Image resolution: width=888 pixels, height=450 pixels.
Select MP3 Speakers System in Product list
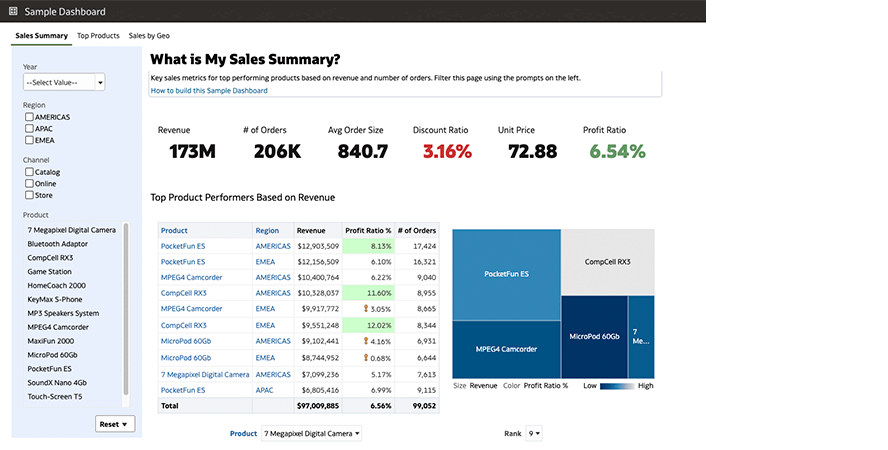click(x=63, y=313)
